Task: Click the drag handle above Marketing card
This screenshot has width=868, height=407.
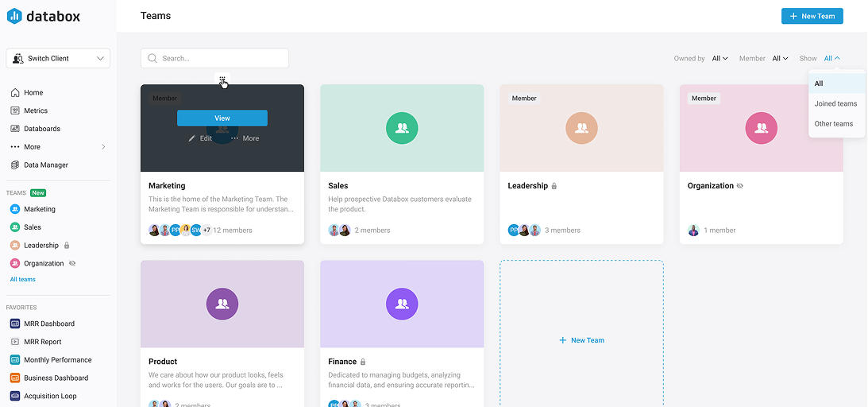Action: pos(222,79)
